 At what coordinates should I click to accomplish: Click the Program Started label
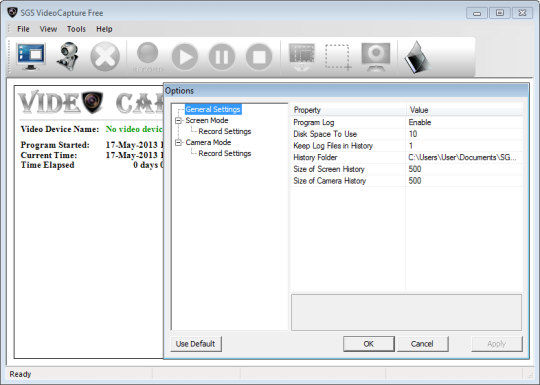[x=55, y=145]
